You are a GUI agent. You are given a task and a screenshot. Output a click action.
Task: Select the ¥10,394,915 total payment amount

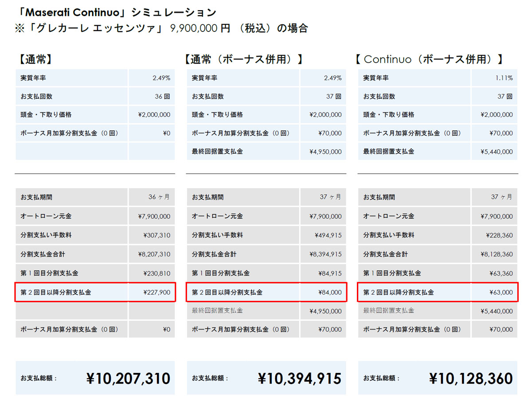click(x=300, y=378)
